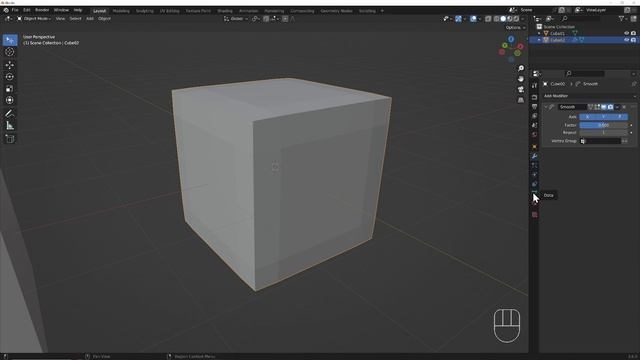Select the Move tool
Image resolution: width=640 pixels, height=360 pixels.
[10, 65]
